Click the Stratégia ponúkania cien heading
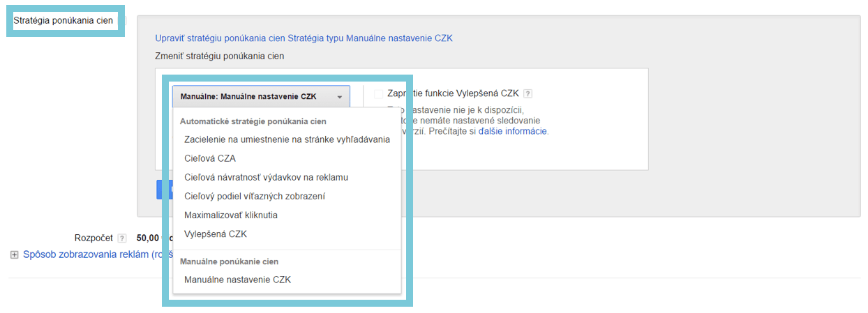868x313 pixels. (x=63, y=21)
